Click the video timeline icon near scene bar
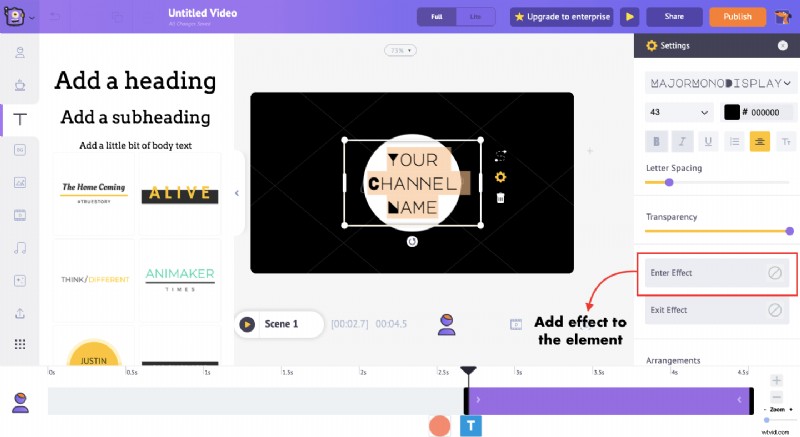 tap(516, 324)
